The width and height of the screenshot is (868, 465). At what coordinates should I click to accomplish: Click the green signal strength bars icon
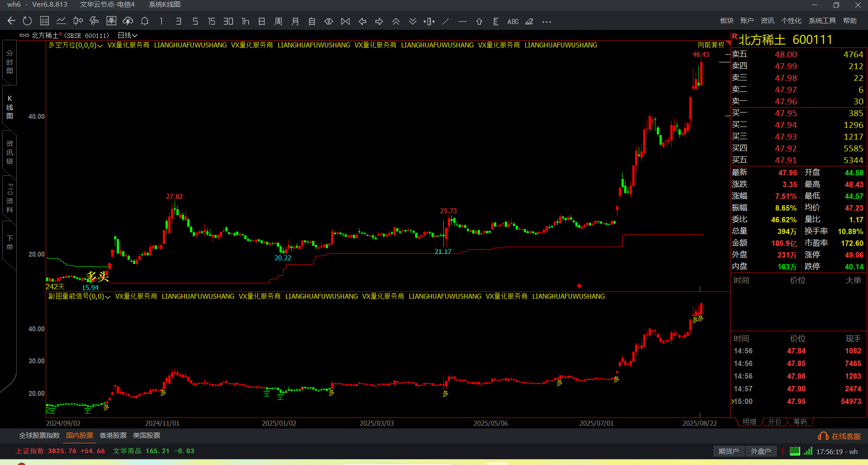point(808,451)
